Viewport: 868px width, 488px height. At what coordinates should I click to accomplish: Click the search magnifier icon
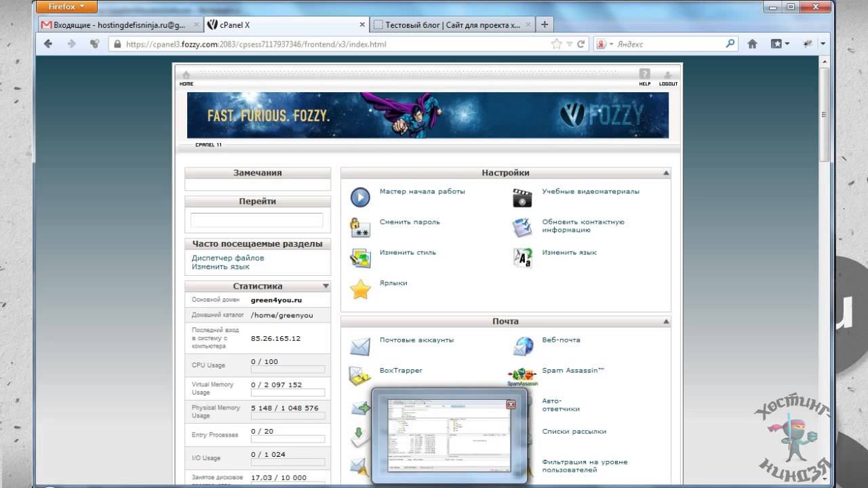click(x=730, y=44)
